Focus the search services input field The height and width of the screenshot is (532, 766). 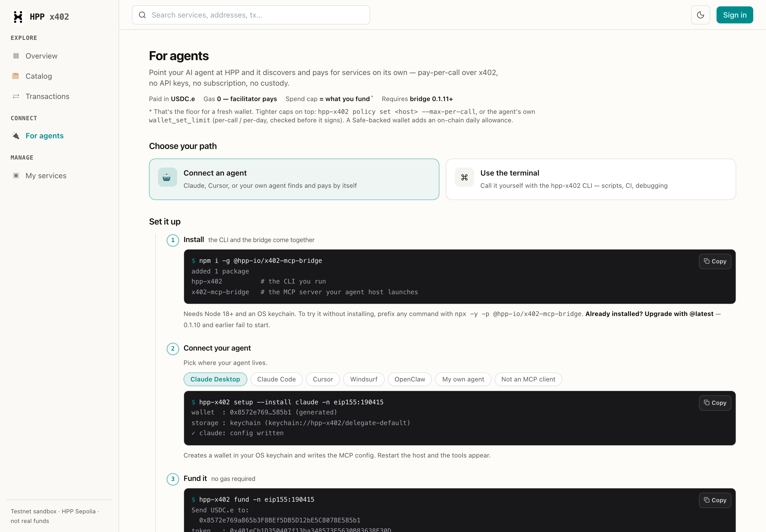[x=251, y=15]
